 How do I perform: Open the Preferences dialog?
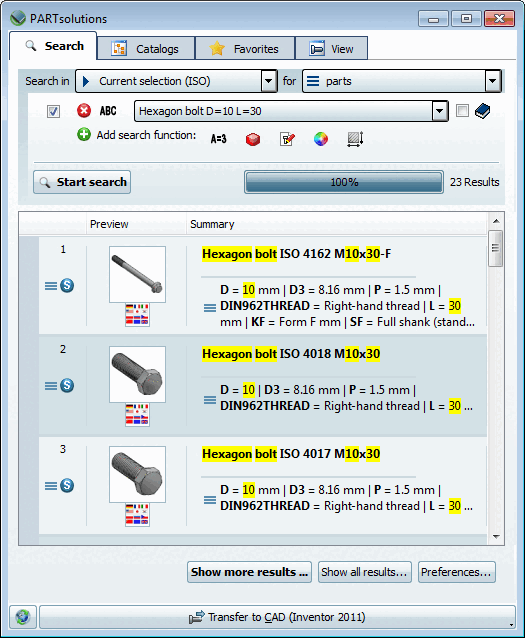(x=457, y=572)
